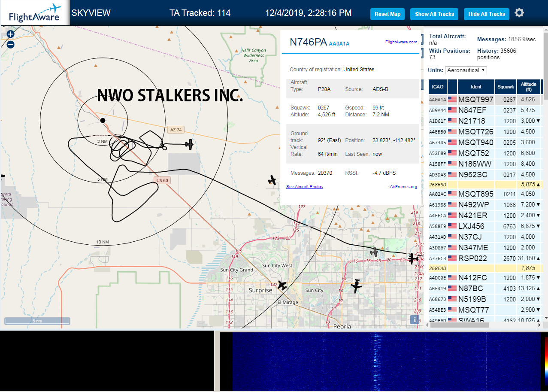
Task: Zoom in with the plus map button
Action: point(11,34)
